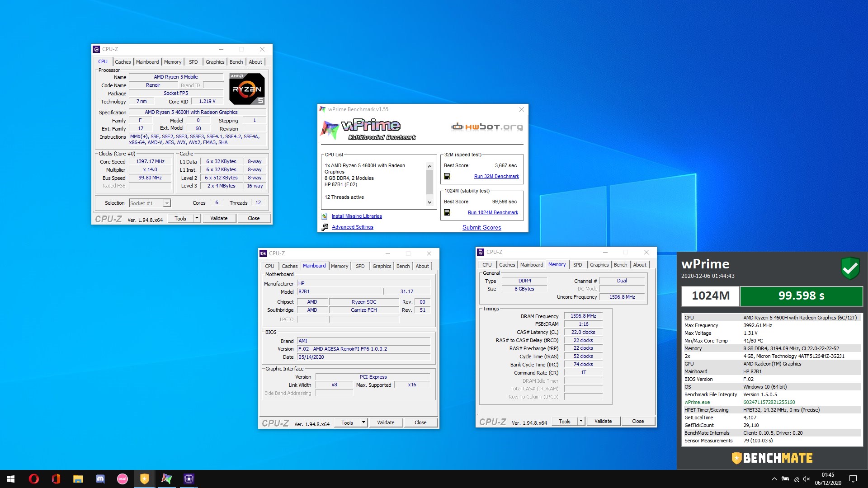The image size is (868, 488).
Task: Open the network tray icon
Action: click(796, 479)
